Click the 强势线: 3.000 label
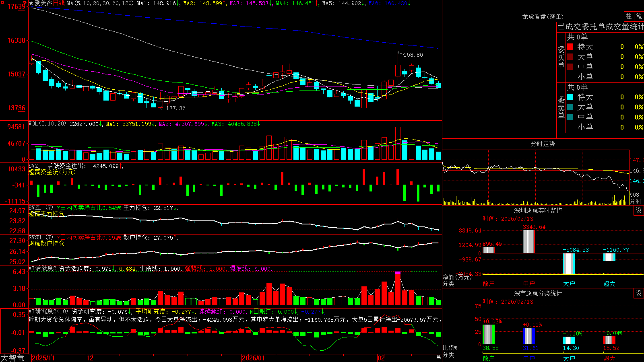The height and width of the screenshot is (362, 644). pyautogui.click(x=205, y=269)
